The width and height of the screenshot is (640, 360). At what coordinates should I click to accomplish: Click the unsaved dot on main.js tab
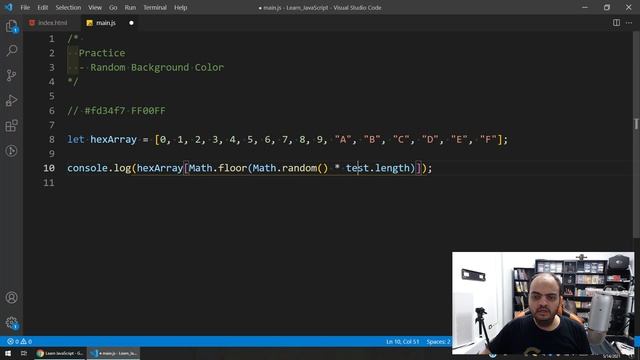pyautogui.click(x=131, y=23)
